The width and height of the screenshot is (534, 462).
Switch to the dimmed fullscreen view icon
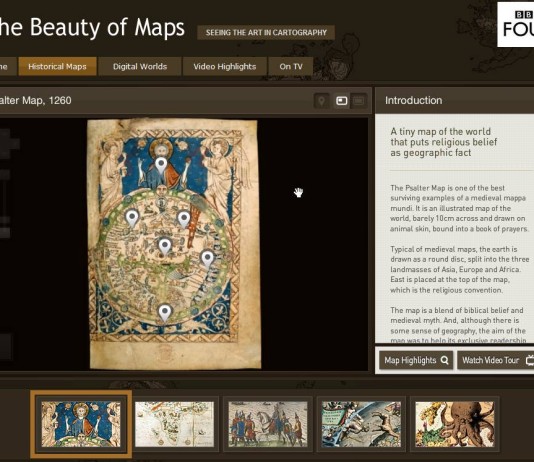click(358, 101)
